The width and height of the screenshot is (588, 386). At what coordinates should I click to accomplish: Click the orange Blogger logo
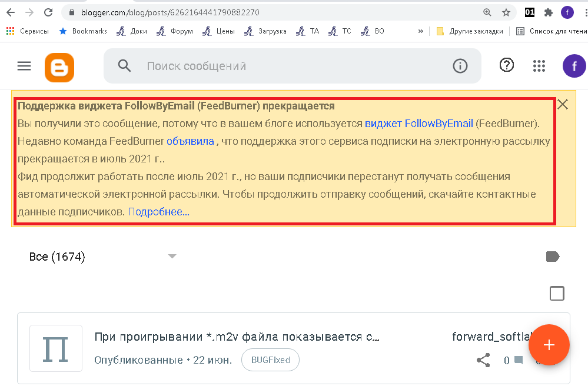pyautogui.click(x=59, y=67)
